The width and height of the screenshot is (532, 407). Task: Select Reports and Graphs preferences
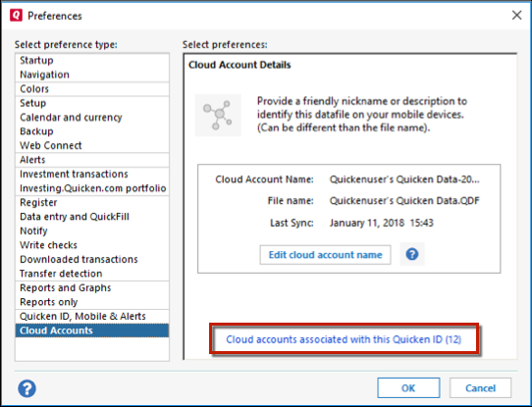coord(92,287)
